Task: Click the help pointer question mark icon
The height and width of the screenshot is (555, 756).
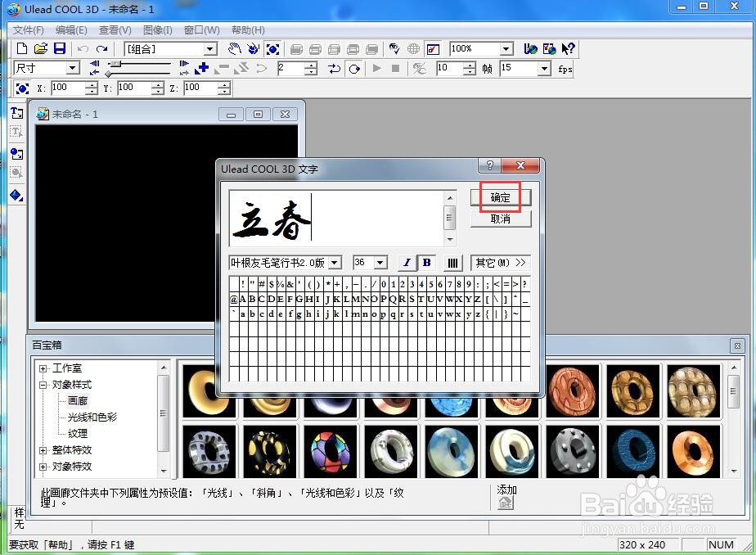Action: click(569, 48)
